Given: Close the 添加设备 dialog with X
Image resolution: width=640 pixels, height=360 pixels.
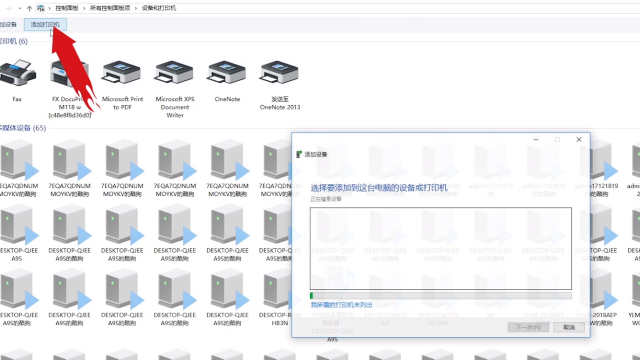Looking at the screenshot, I should [x=579, y=140].
